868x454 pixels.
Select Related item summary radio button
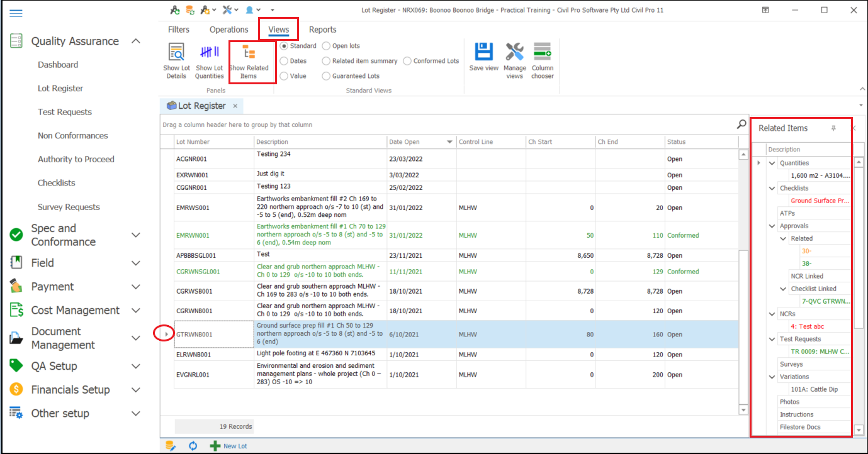point(326,61)
